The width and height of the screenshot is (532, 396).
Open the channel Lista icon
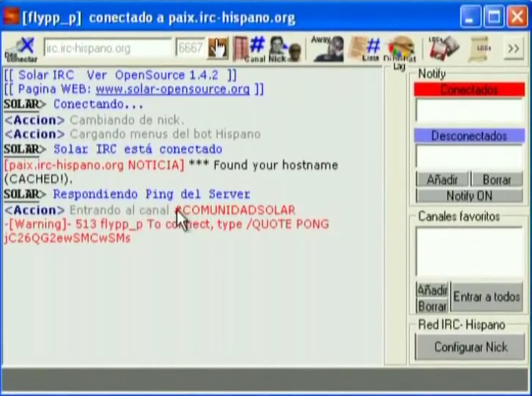point(364,49)
